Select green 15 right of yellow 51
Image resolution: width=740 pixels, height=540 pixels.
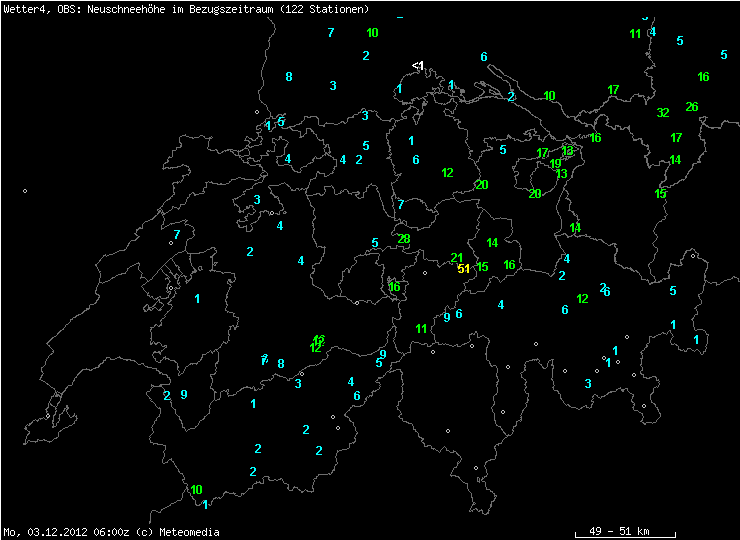[x=482, y=267]
